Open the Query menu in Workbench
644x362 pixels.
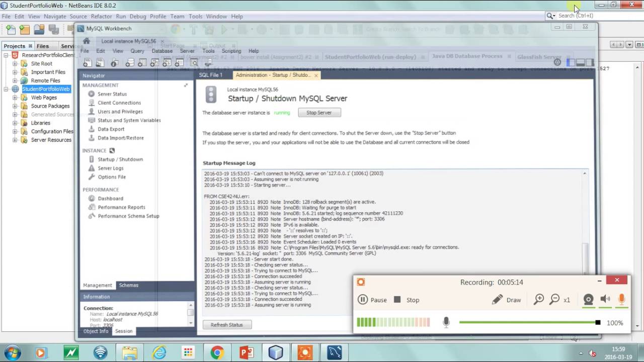coord(137,51)
